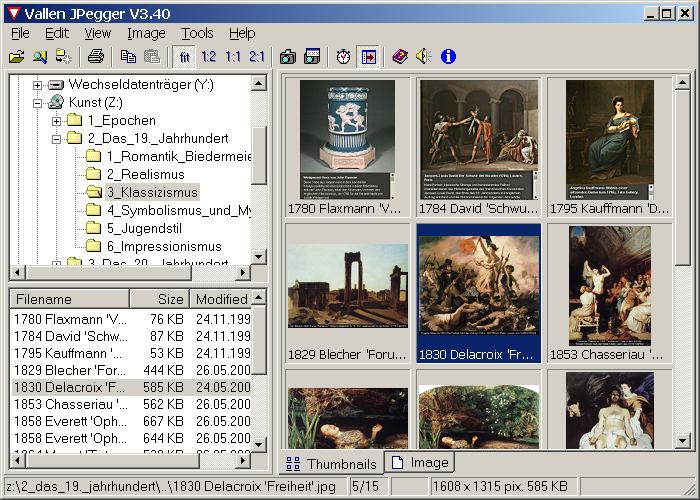This screenshot has width=700, height=500.
Task: Expand the Wechseldatenträger (Y:) drive node
Action: click(38, 85)
